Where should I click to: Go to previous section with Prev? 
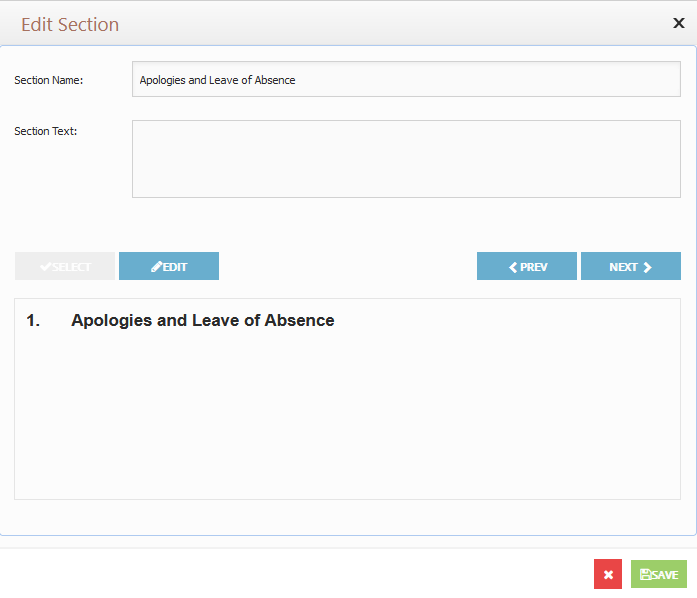click(x=527, y=266)
